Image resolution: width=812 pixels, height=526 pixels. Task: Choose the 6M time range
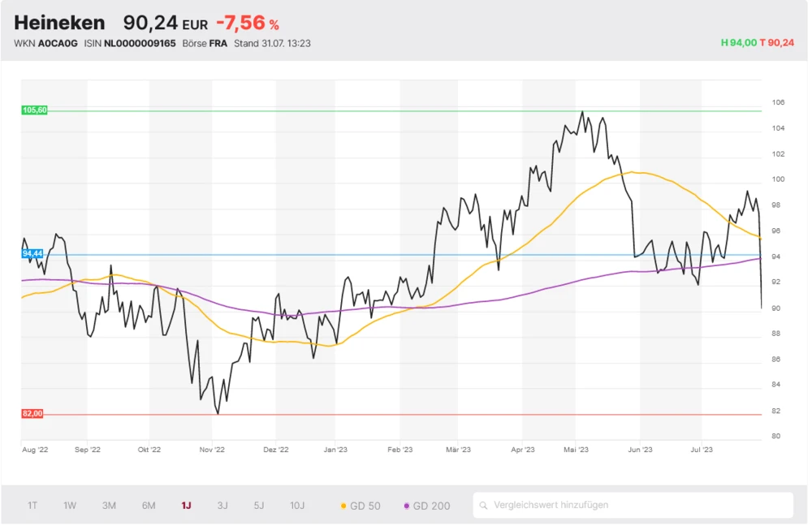tap(149, 506)
